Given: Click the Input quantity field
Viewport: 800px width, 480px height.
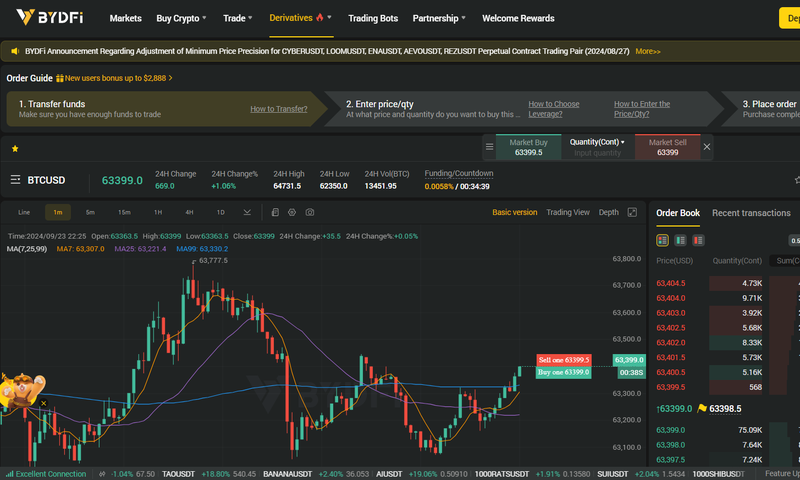Looking at the screenshot, I should (x=597, y=153).
